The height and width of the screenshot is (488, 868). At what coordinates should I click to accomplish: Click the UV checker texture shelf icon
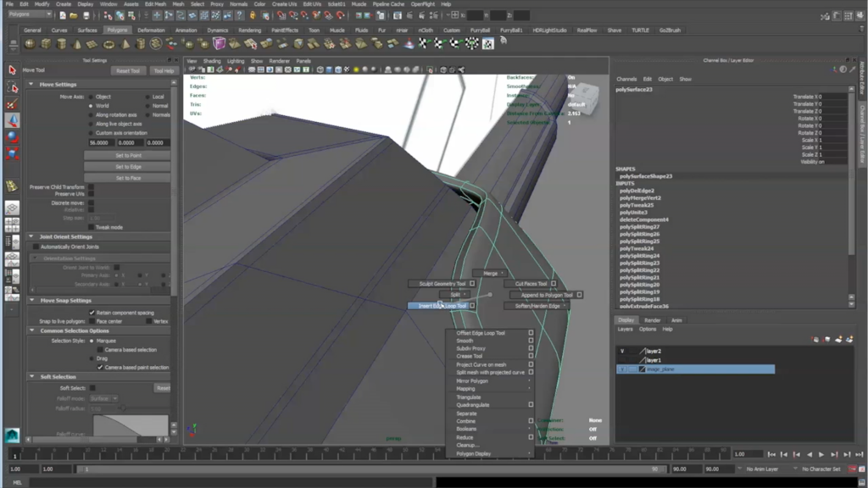pyautogui.click(x=487, y=44)
